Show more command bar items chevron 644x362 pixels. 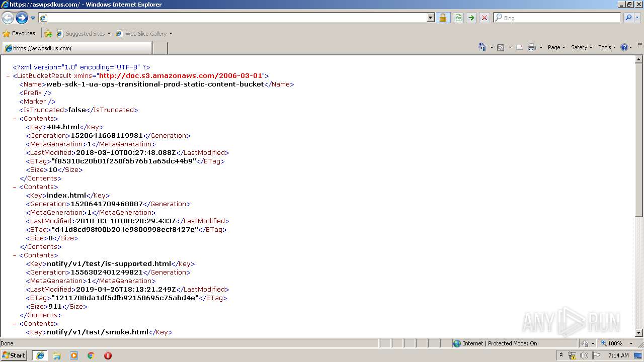pyautogui.click(x=639, y=45)
